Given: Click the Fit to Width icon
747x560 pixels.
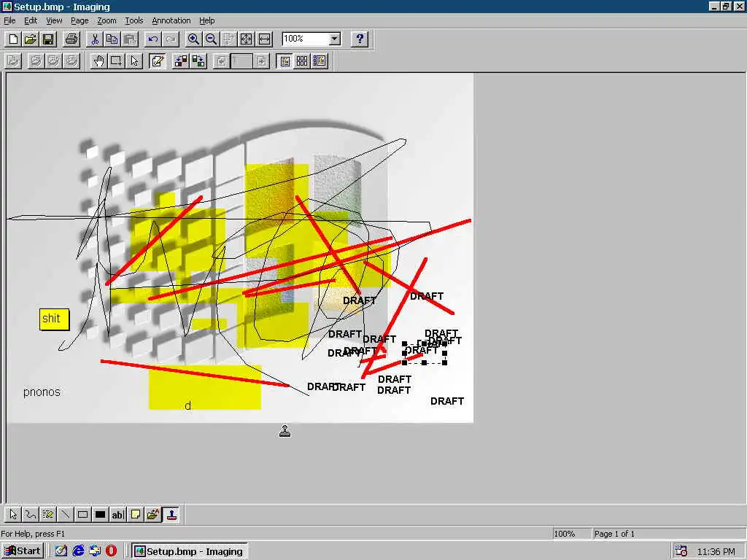Looking at the screenshot, I should click(264, 39).
